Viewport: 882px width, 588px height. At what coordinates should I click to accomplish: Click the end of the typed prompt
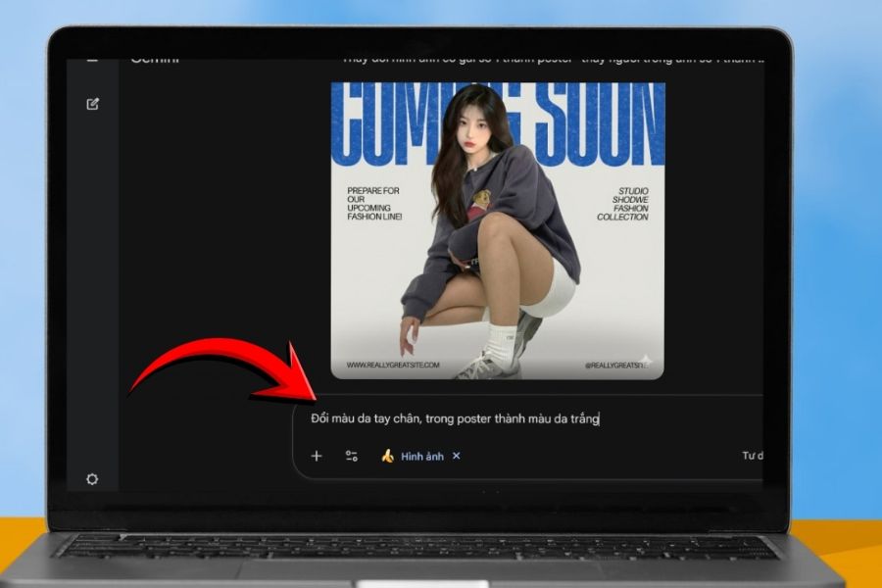coord(599,419)
